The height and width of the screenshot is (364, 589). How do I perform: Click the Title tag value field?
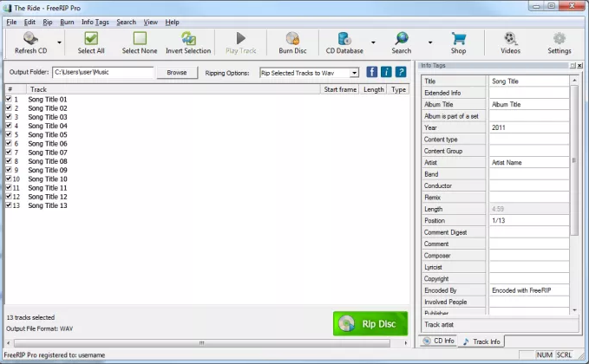(529, 81)
